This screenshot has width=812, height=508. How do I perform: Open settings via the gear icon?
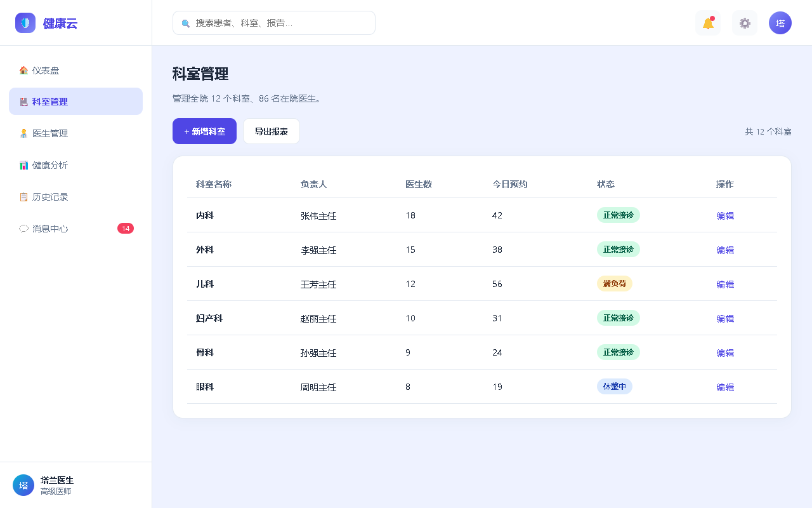point(745,23)
